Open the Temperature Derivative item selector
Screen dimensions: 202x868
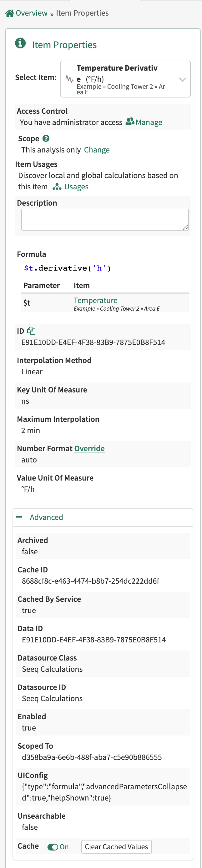[121, 79]
